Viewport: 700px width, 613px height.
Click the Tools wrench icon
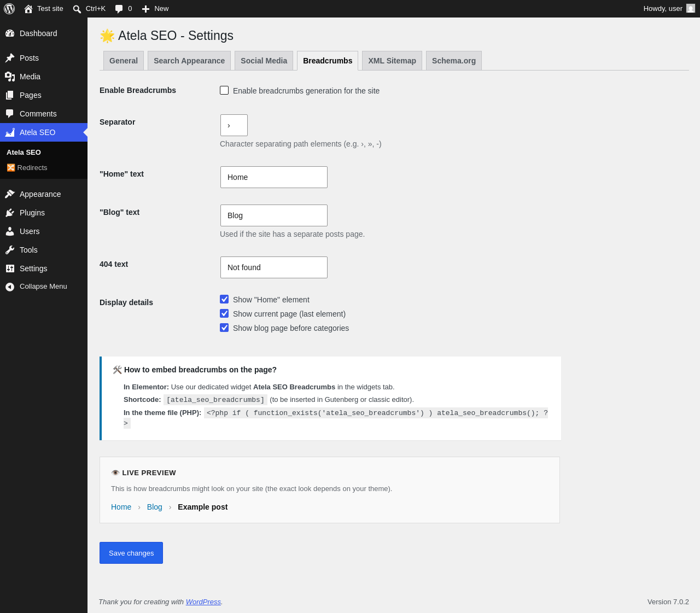tap(10, 250)
